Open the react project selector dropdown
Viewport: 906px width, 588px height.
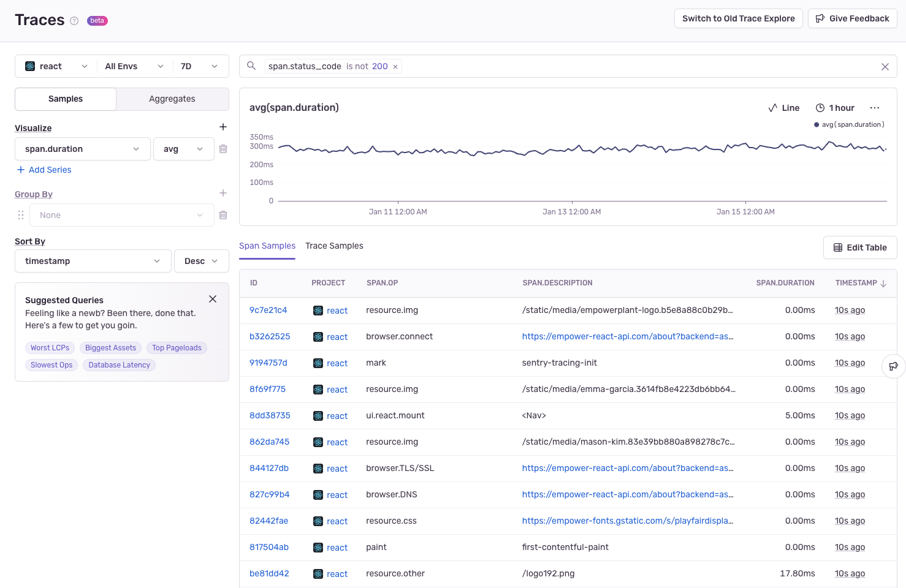pyautogui.click(x=56, y=66)
